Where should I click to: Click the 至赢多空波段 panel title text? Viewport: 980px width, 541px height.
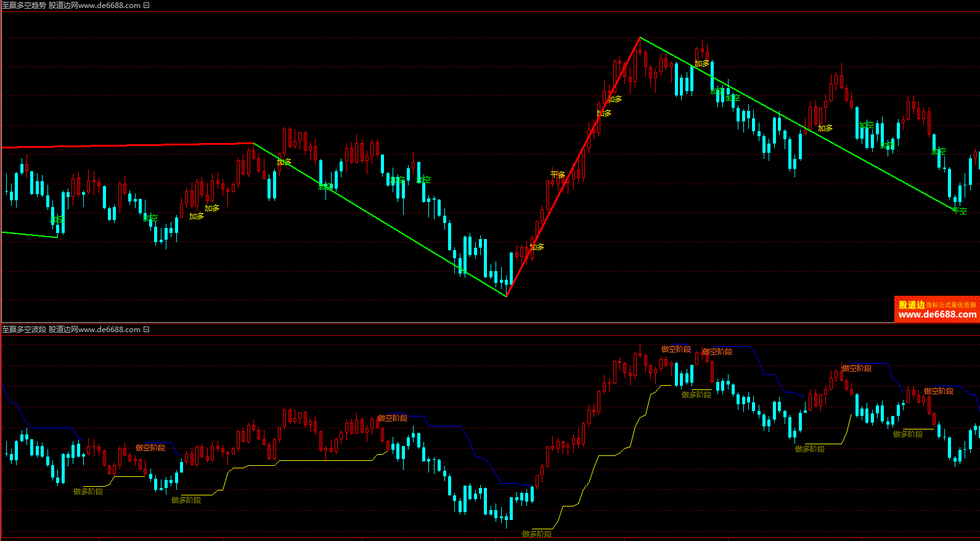tap(24, 330)
